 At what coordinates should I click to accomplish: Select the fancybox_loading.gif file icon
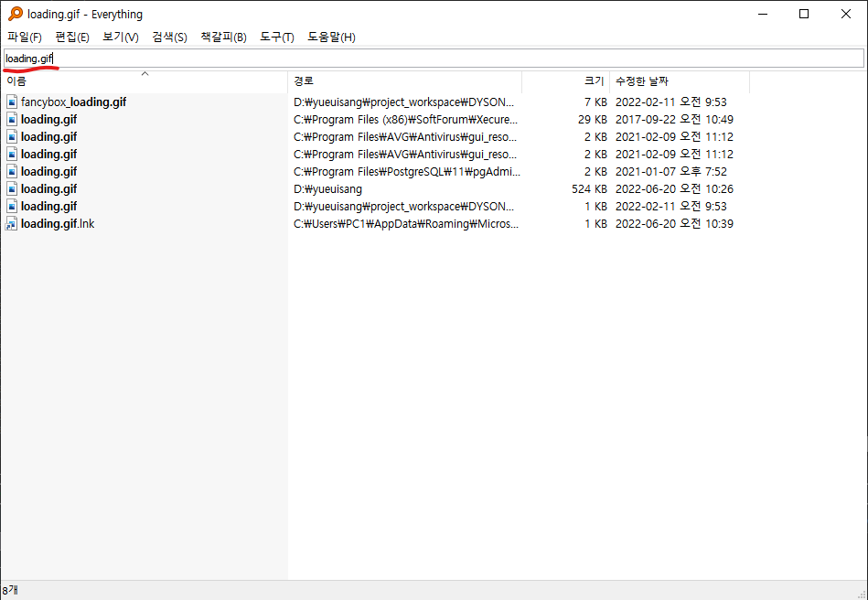pos(12,102)
